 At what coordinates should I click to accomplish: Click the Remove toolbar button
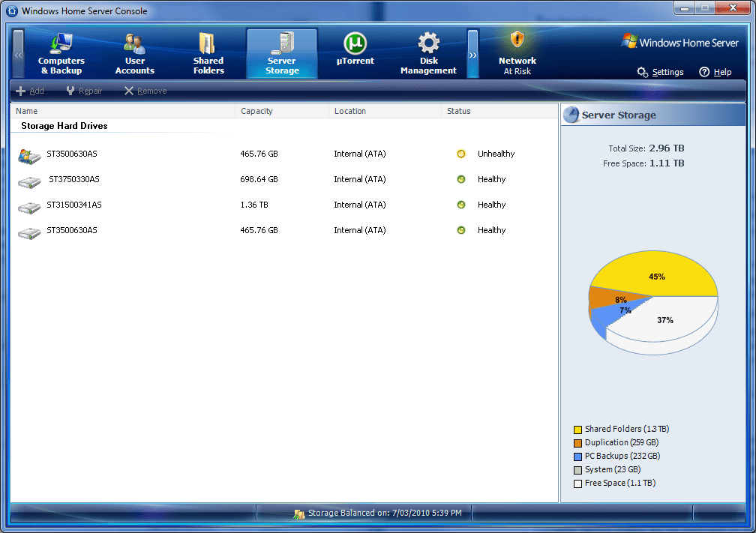point(145,91)
